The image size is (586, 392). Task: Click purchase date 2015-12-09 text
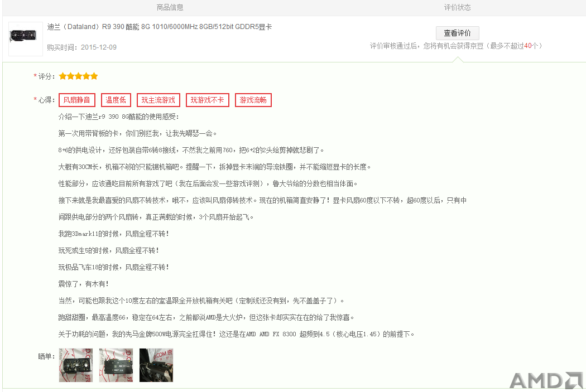(x=99, y=47)
